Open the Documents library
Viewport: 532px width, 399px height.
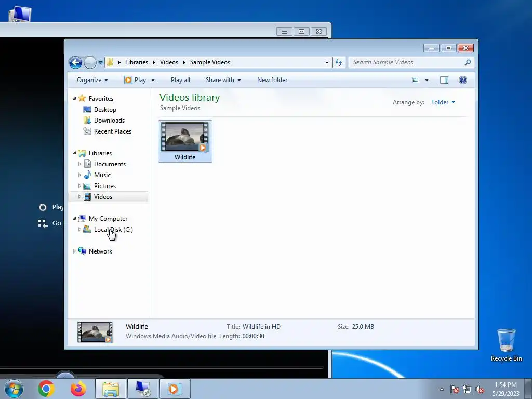[x=110, y=164]
